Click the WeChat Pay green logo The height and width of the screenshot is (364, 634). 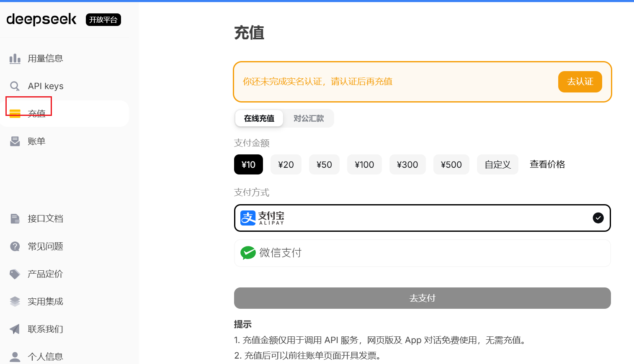click(248, 253)
